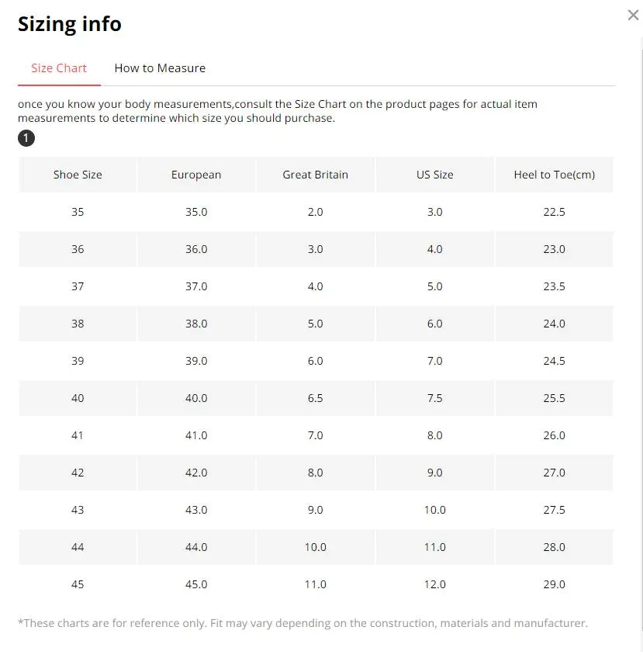Click the Great Britain column header
Screen dimensions: 643x672
(x=315, y=175)
